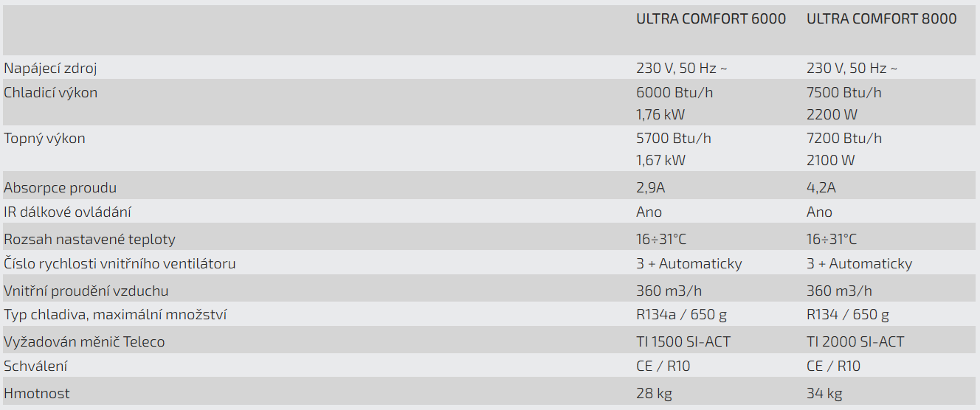Image resolution: width=980 pixels, height=410 pixels.
Task: Select the Absorpce proudu row label
Action: tap(60, 188)
